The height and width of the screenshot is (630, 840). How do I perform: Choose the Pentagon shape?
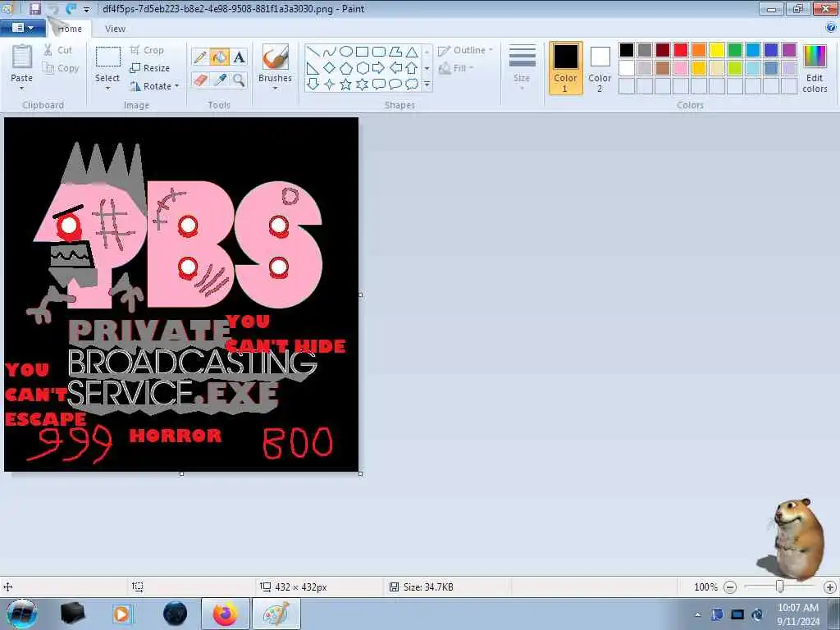tap(346, 68)
